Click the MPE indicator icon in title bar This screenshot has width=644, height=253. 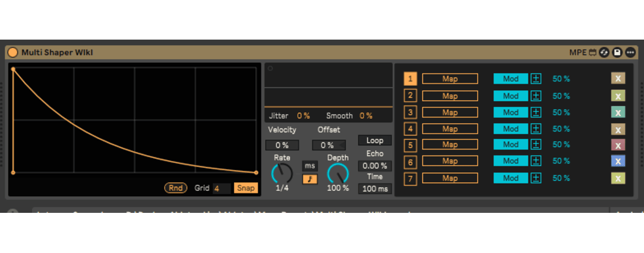(x=592, y=53)
